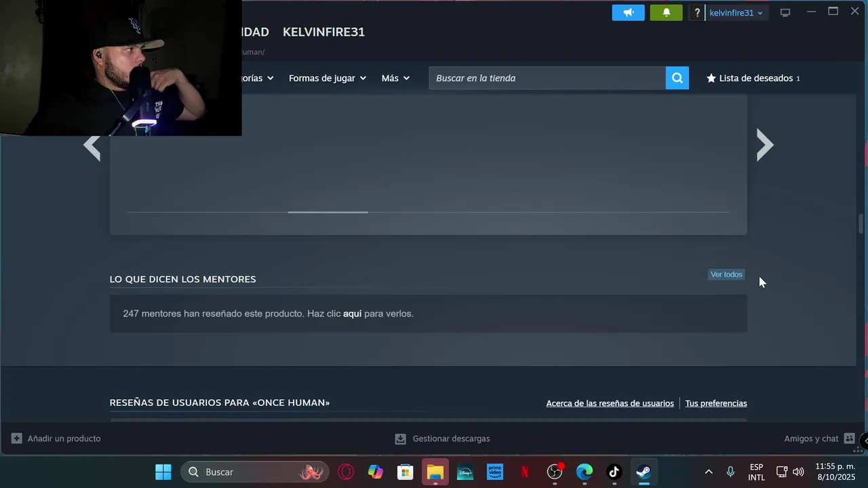Open Microsoft Store from taskbar
Screen dimensions: 868x488
pos(406,472)
